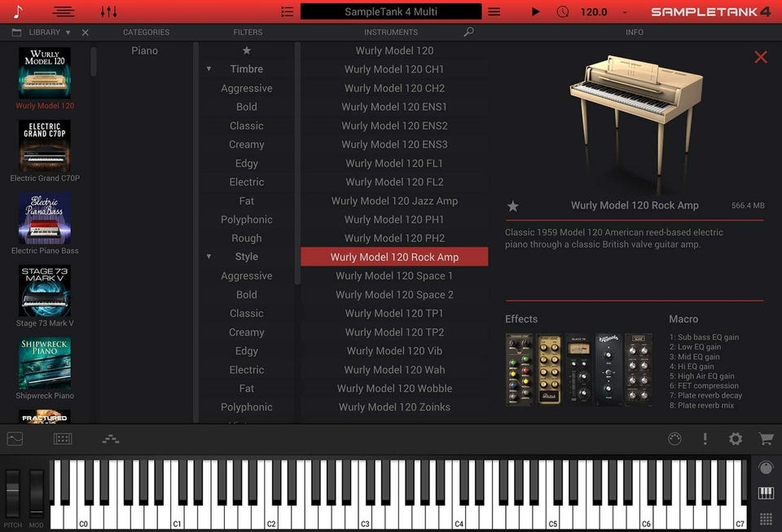Load the Wurly Model 120 Wah instrument
Screen dimensions: 782x532
pyautogui.click(x=394, y=369)
